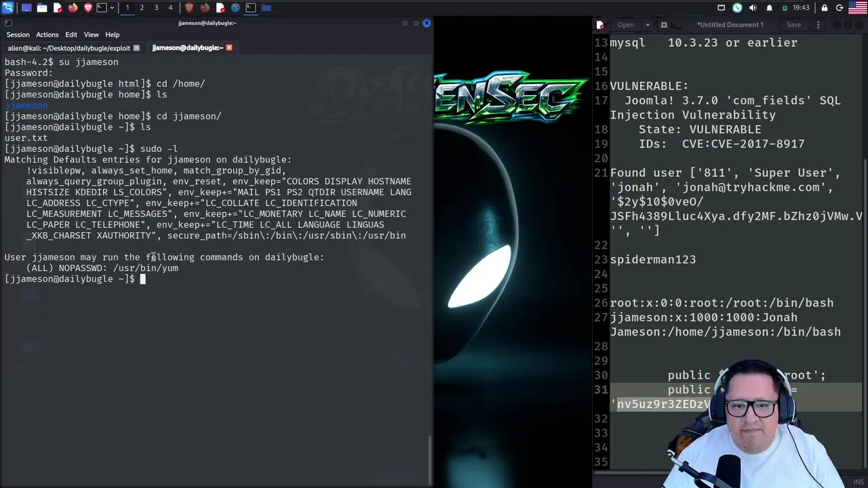Switch to alien@kali exploit terminal tab
This screenshot has width=868, height=488.
coord(68,48)
